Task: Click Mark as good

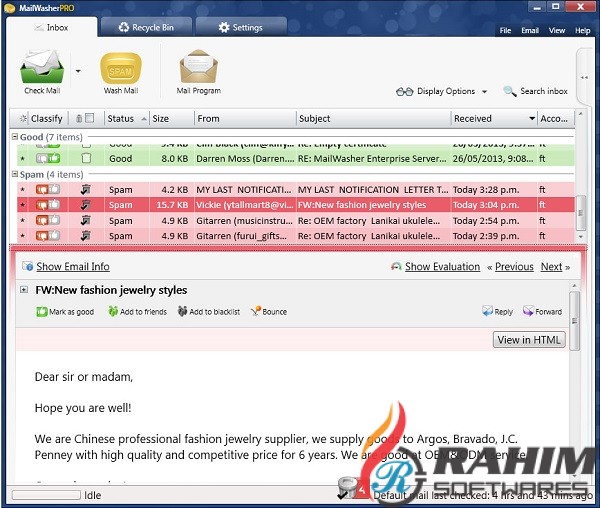Action: coord(65,312)
